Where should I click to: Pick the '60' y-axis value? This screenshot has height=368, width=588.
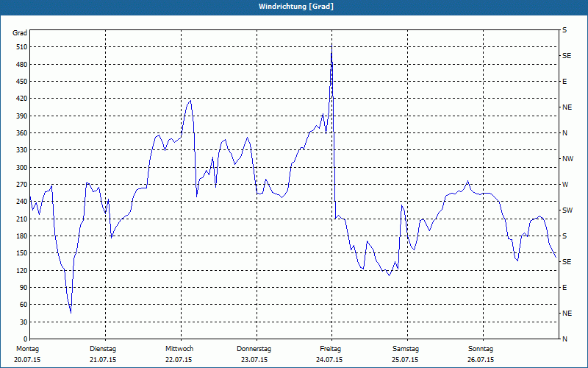click(24, 305)
